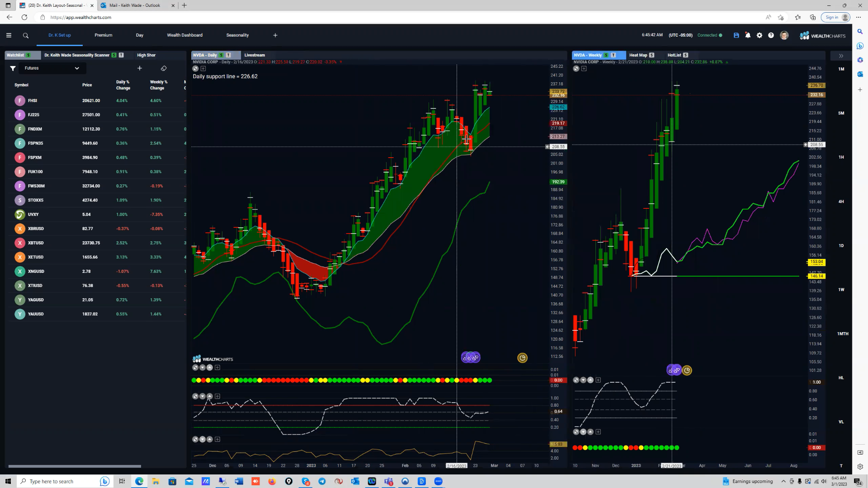
Task: Open the Seasonality layout tab
Action: 237,35
